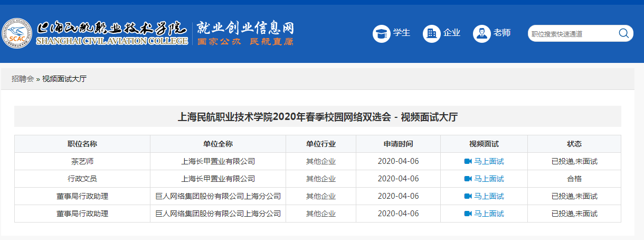Go to 招聘会 in the breadcrumb
The height and width of the screenshot is (240, 644).
[23, 79]
